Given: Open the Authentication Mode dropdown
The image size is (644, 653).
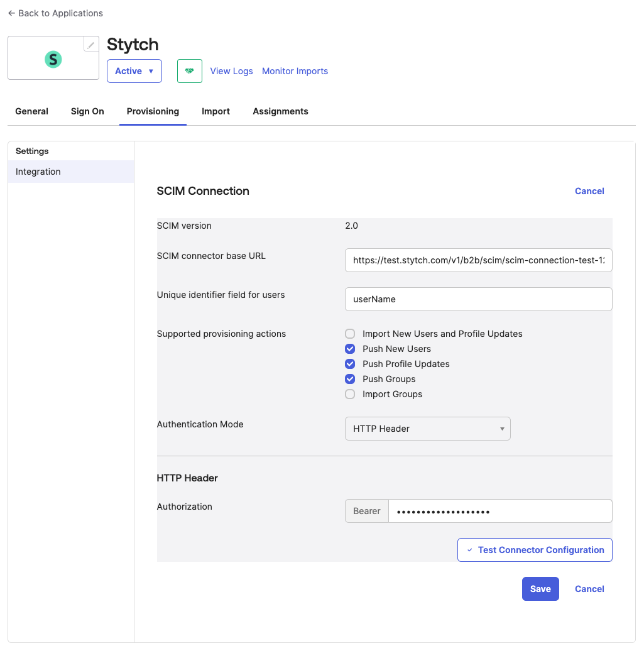Looking at the screenshot, I should coord(427,428).
